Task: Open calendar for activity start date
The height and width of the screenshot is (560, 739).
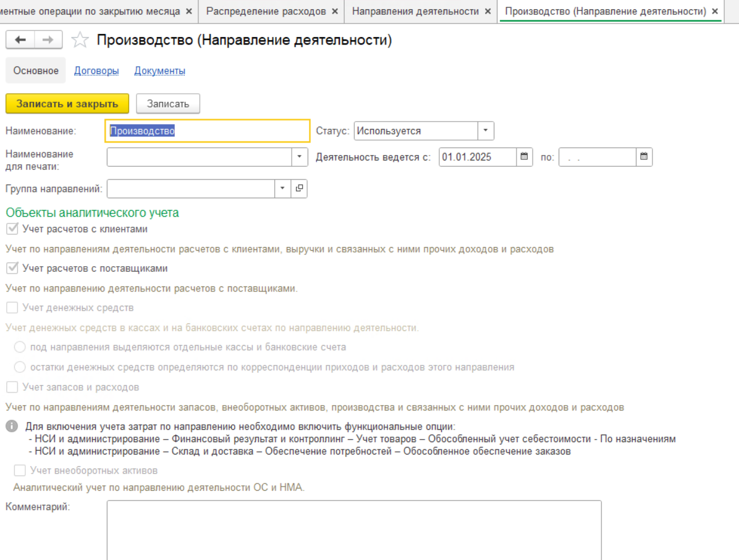Action: (x=524, y=157)
